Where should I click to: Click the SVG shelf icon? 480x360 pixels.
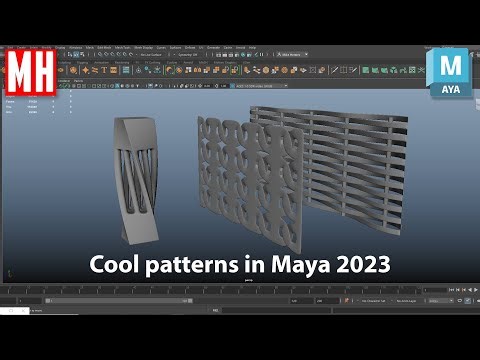coord(113,70)
